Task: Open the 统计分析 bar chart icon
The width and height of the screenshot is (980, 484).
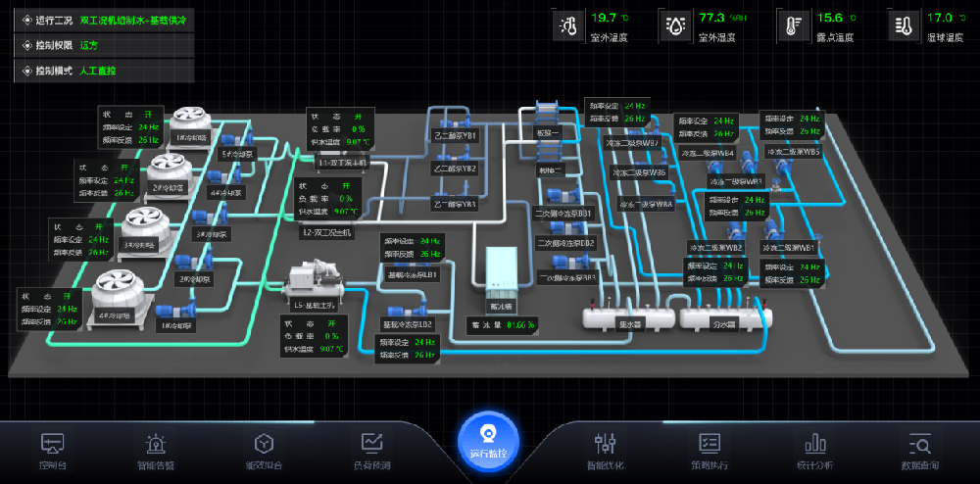Action: [814, 444]
